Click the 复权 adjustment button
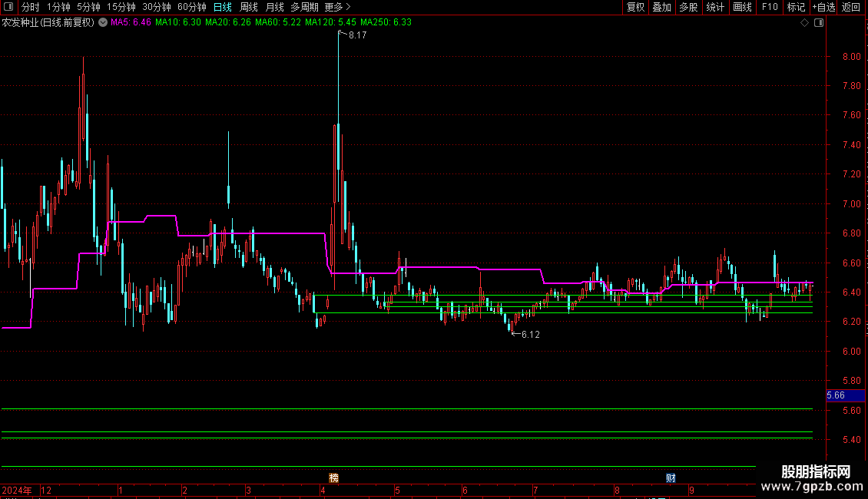Image resolution: width=868 pixels, height=499 pixels. pos(635,7)
